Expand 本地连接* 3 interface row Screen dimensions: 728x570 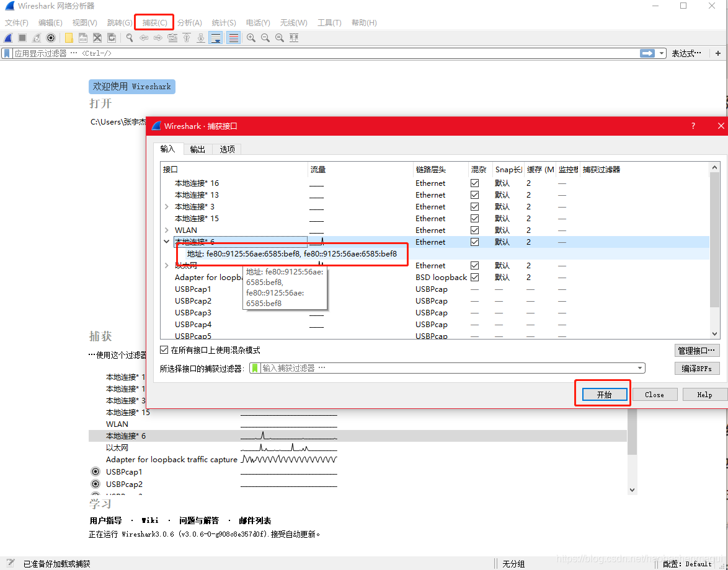click(x=167, y=207)
